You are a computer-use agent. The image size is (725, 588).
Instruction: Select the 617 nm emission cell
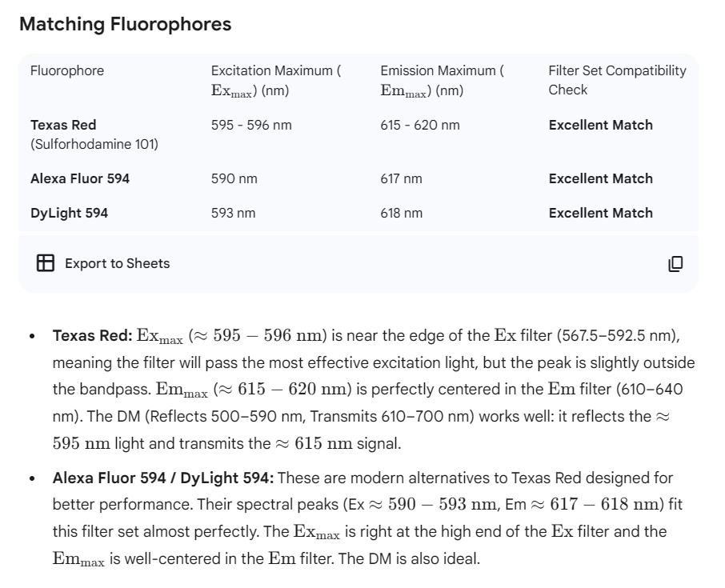(401, 178)
